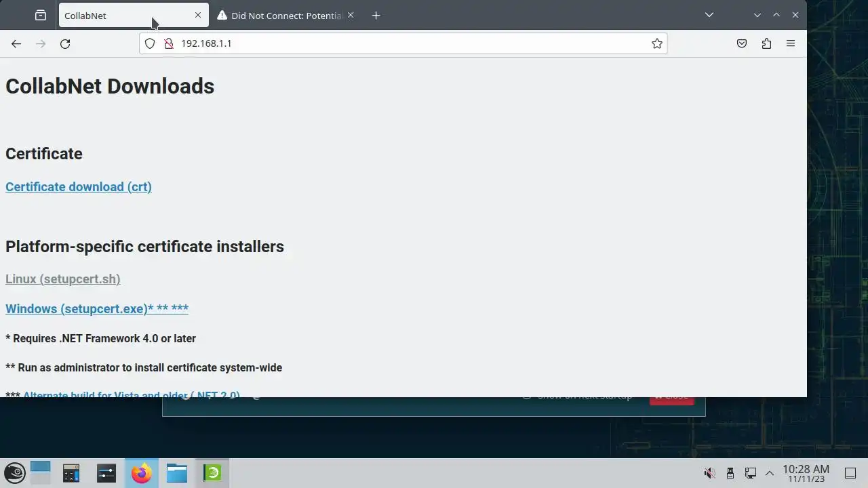Image resolution: width=868 pixels, height=488 pixels.
Task: Open the removable devices tray icon
Action: click(730, 473)
